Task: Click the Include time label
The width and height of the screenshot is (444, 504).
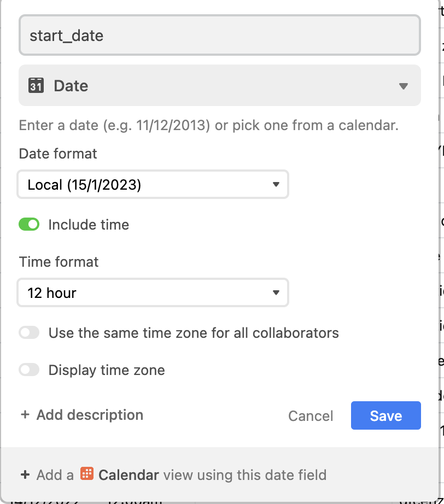Action: pyautogui.click(x=89, y=225)
